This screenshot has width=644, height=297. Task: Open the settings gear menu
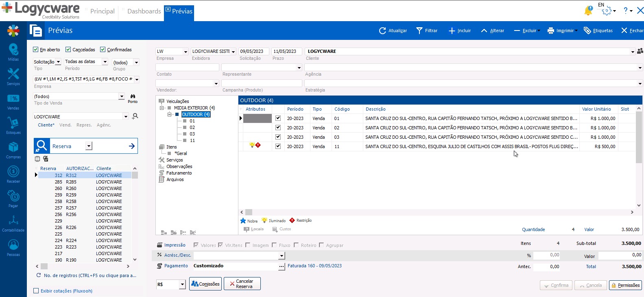tap(608, 11)
